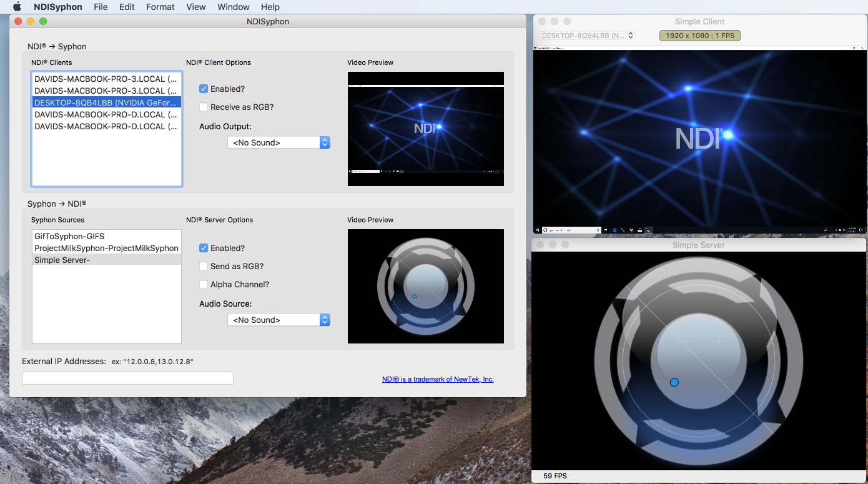Toggle Enabled? under NDI Client Options
The width and height of the screenshot is (868, 484).
[204, 89]
